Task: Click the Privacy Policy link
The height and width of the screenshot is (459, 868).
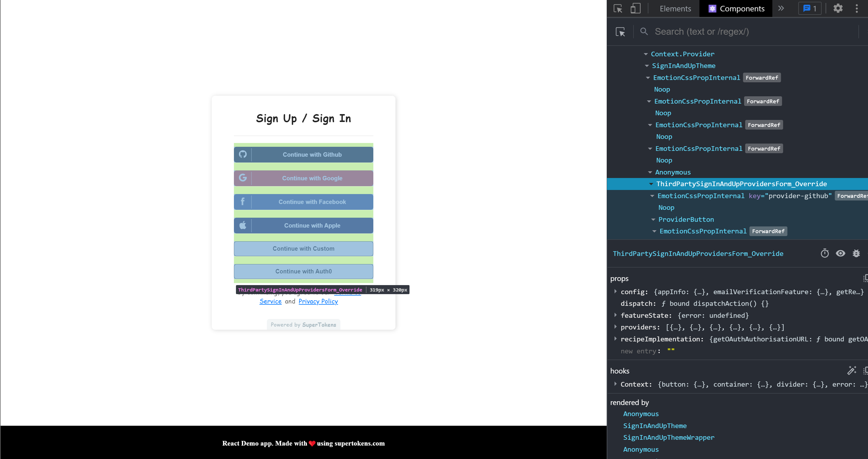Action: (318, 301)
